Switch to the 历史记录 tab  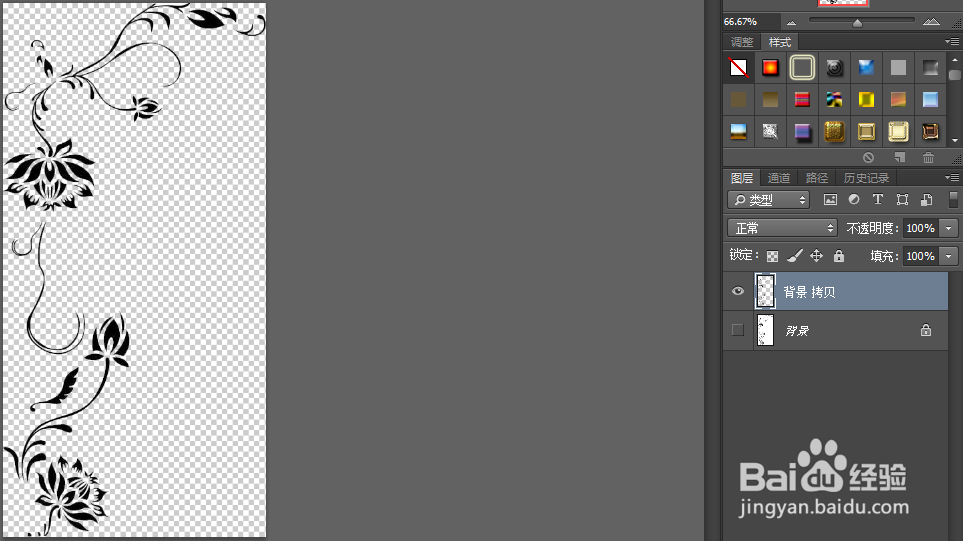click(867, 178)
